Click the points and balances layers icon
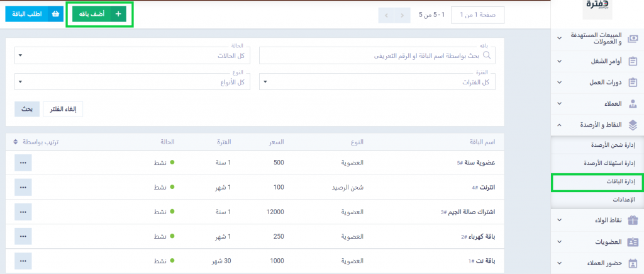The image size is (644, 274). tap(633, 125)
